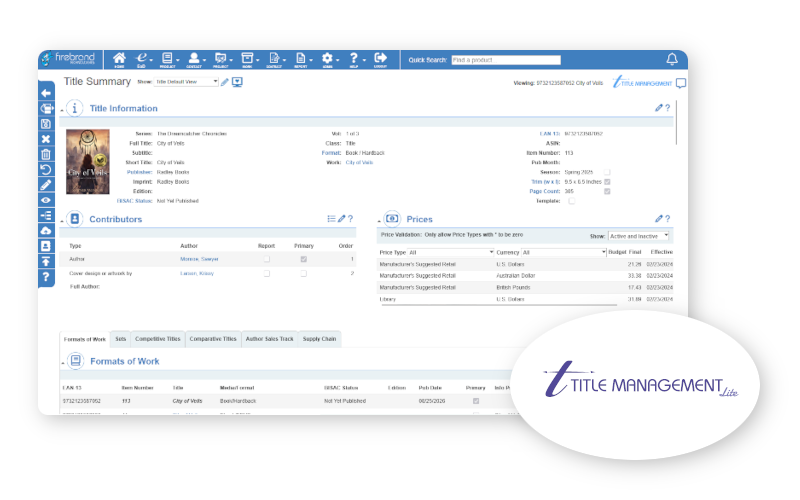The width and height of the screenshot is (800, 500).
Task: Toggle Report checkbox for Author row
Action: (x=267, y=259)
